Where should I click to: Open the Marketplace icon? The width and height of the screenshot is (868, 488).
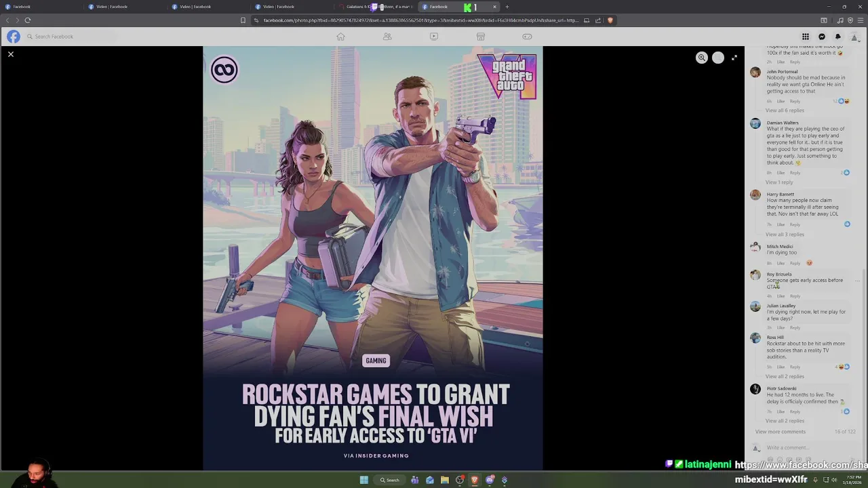[x=481, y=37]
